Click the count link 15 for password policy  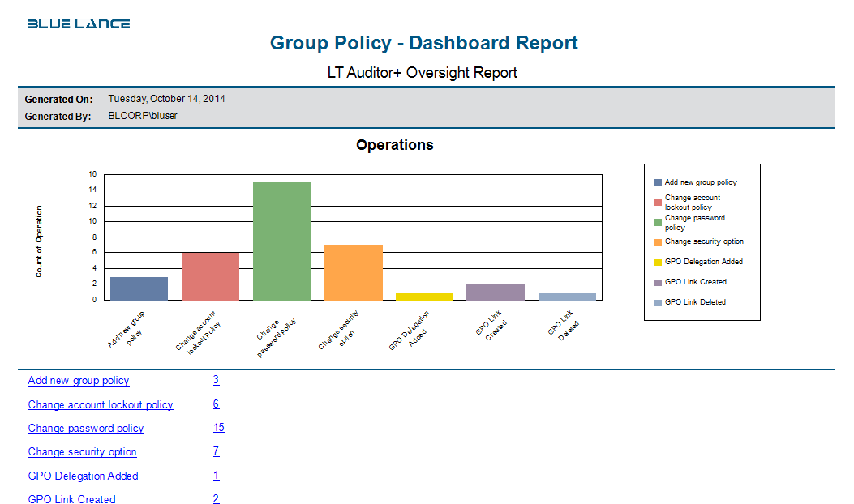pyautogui.click(x=219, y=428)
